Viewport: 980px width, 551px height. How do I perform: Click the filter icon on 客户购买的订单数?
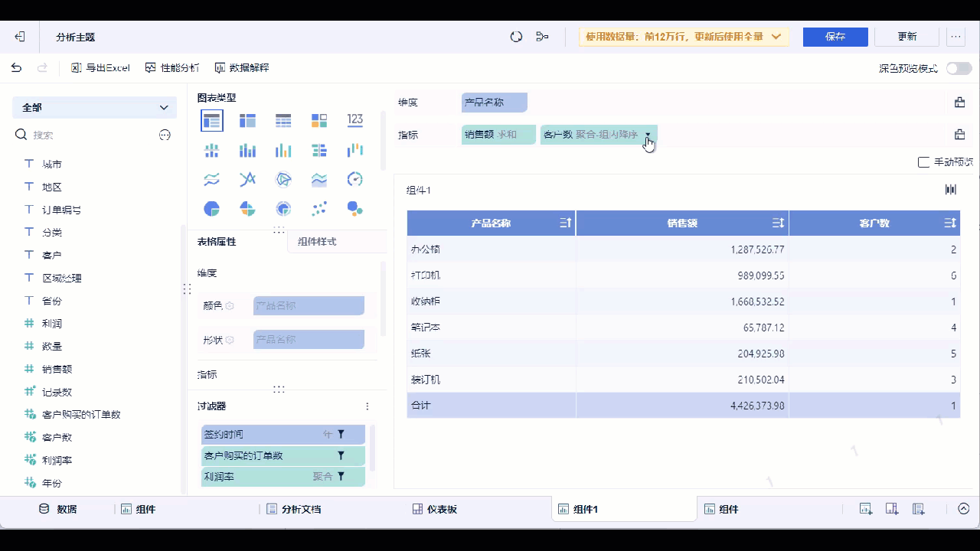click(x=340, y=455)
